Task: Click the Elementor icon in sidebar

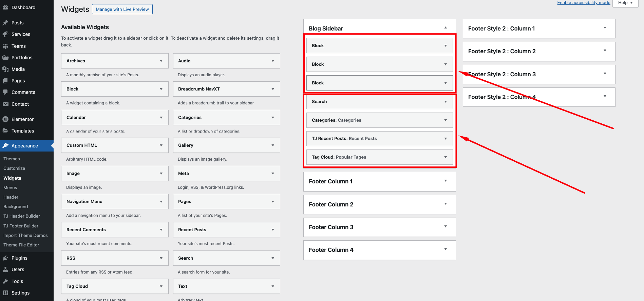Action: click(5, 119)
